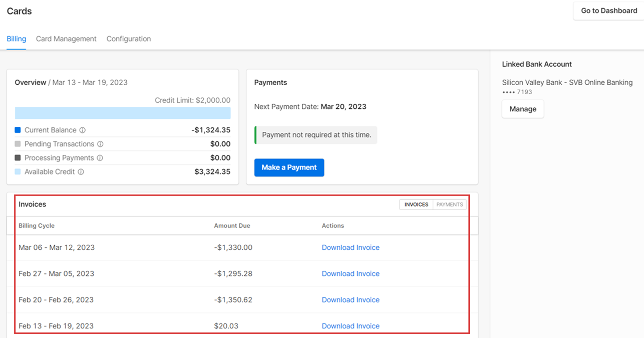Viewport: 644px width, 338px height.
Task: Click the Overview date range heading
Action: point(71,82)
